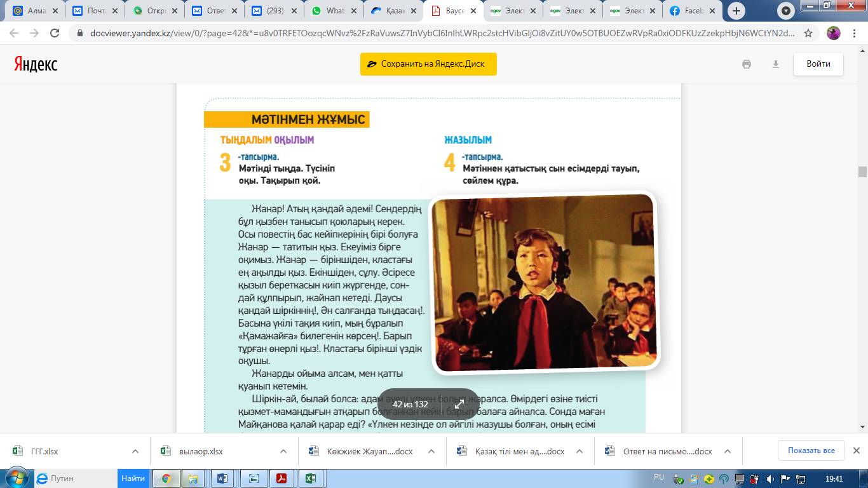
Task: Bookmark this page with the star icon
Action: click(x=808, y=34)
